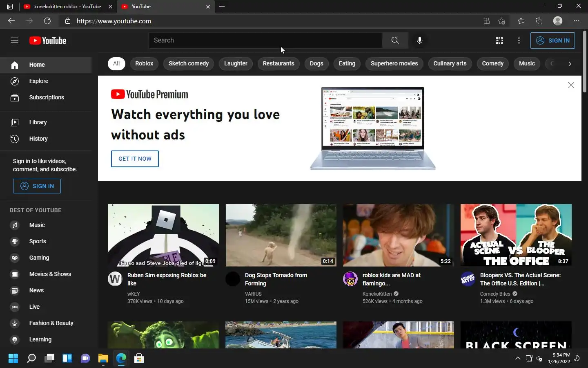
Task: Go back using browser back arrow
Action: [x=11, y=21]
